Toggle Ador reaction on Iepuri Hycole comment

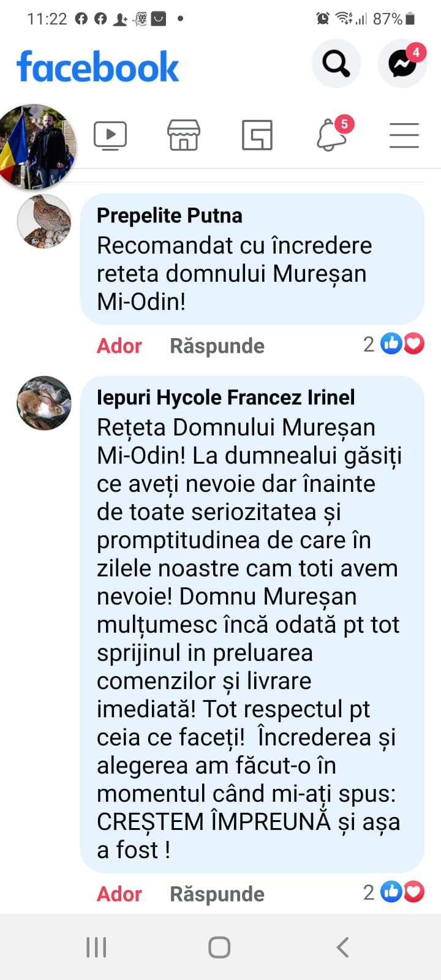point(119,894)
